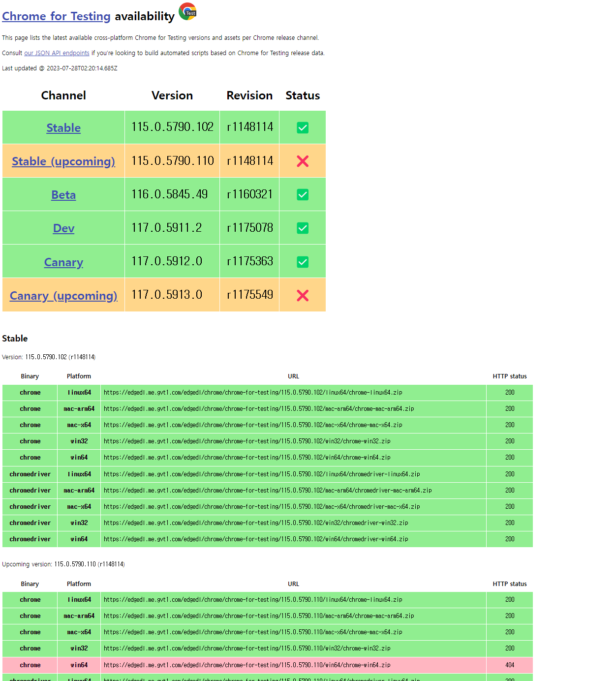Click the red X in Stable (upcoming) row

303,161
